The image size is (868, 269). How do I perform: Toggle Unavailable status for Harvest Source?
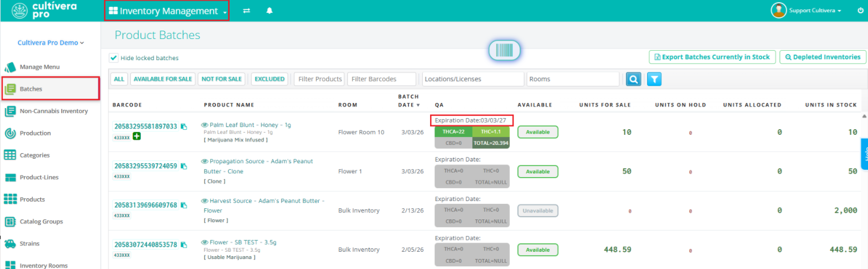(x=537, y=211)
